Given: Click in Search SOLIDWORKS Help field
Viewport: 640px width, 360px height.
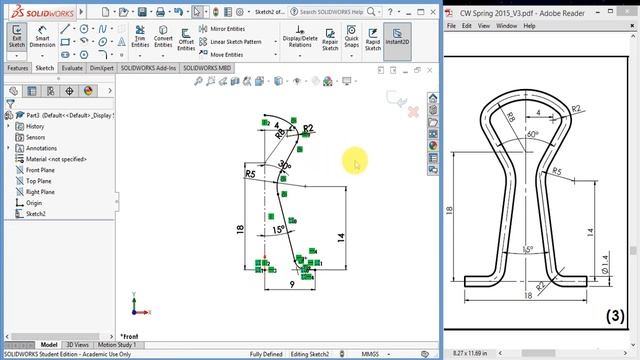Looking at the screenshot, I should tap(331, 12).
